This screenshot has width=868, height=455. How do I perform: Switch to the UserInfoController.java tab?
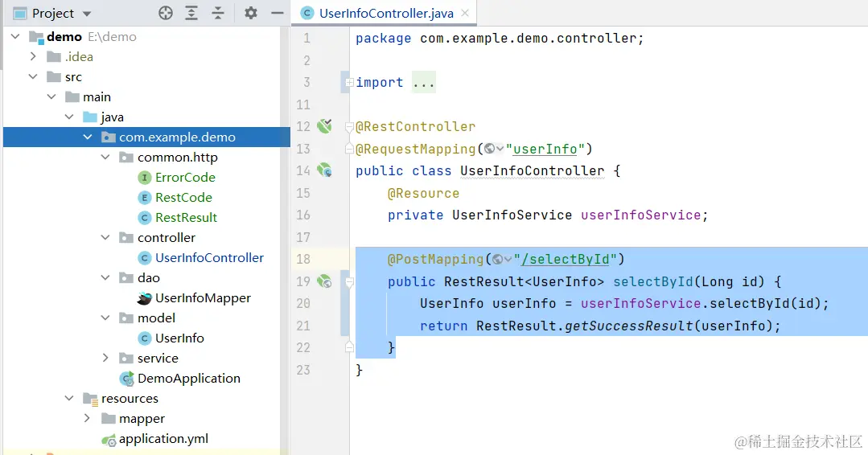pyautogui.click(x=386, y=14)
